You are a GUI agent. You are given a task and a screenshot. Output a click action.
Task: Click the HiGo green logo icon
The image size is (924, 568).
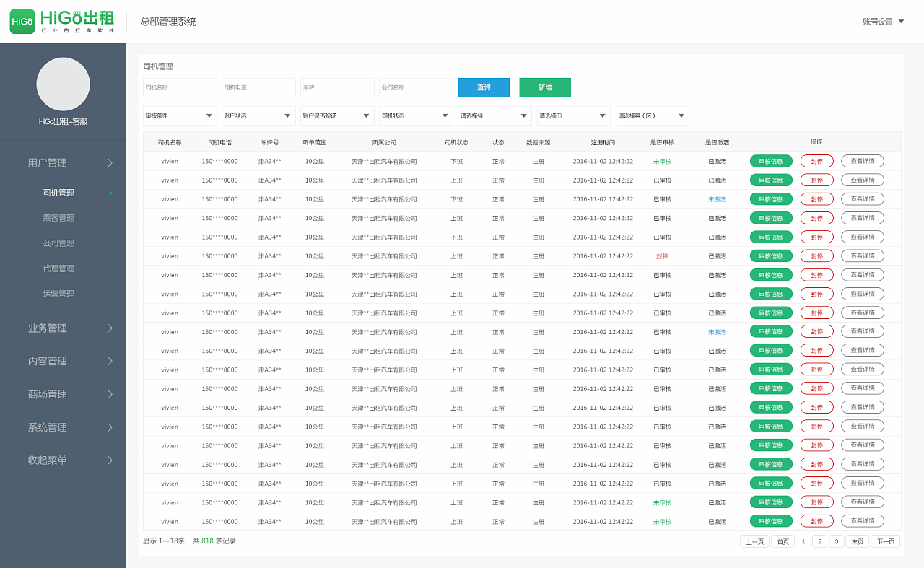22,22
